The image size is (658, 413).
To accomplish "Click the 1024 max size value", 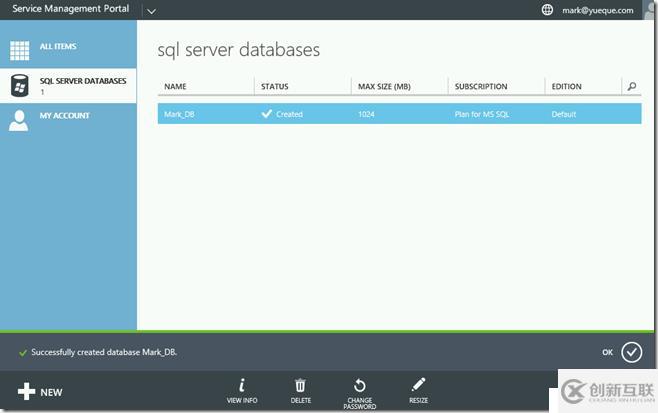I will (x=366, y=114).
